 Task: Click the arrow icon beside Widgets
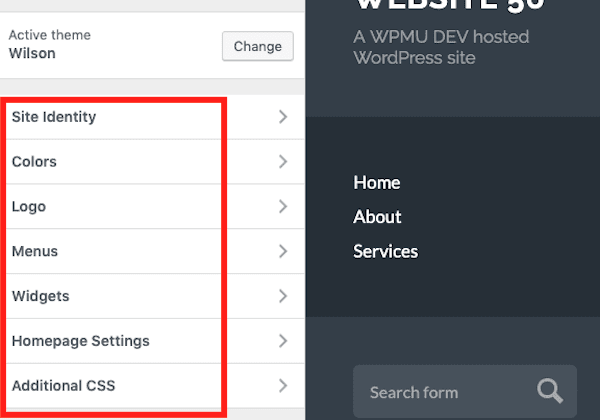pyautogui.click(x=283, y=296)
